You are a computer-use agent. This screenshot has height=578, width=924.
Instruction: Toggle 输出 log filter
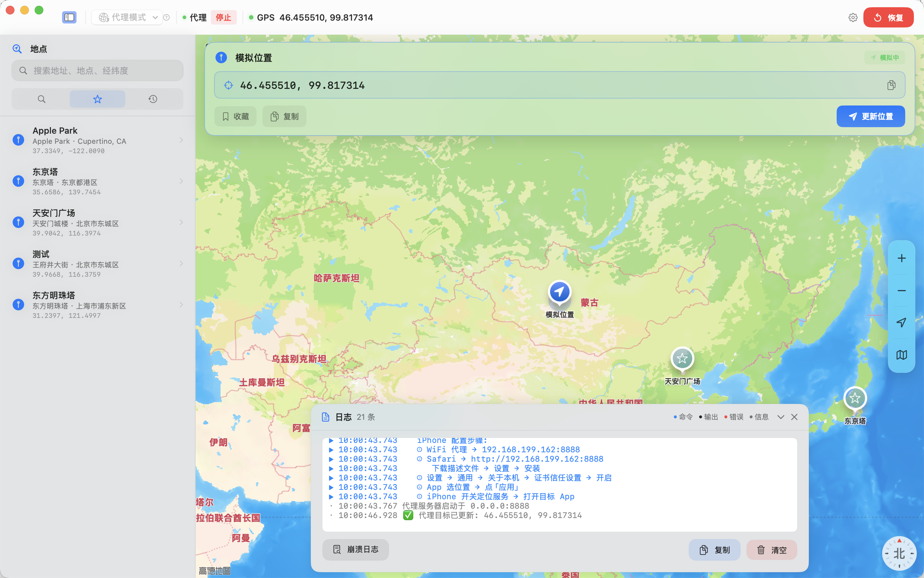[708, 417]
